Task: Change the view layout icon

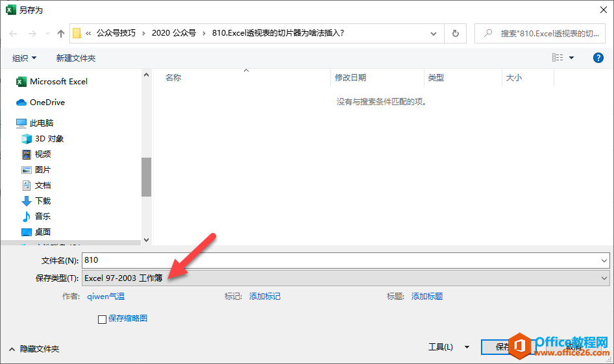Action: tap(558, 58)
